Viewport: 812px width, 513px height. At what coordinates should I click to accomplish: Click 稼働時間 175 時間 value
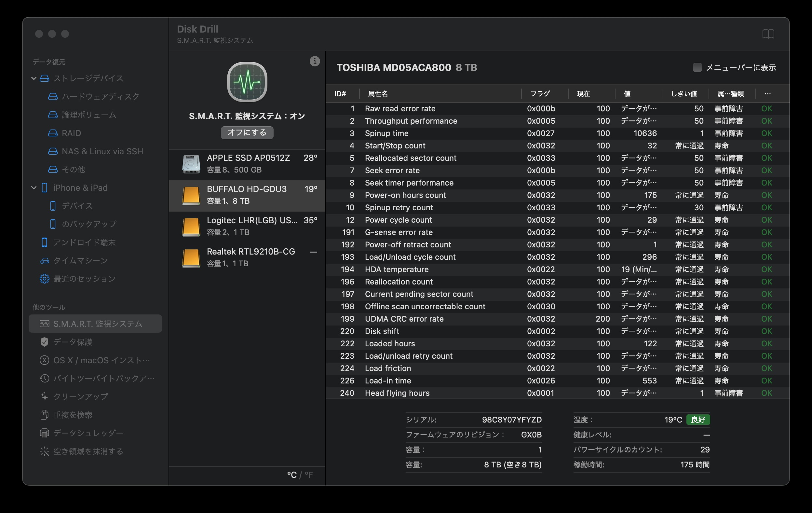(695, 465)
